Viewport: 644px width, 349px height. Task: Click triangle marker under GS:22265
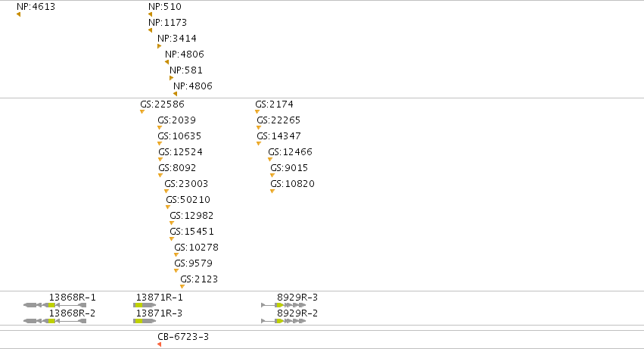[x=259, y=128]
